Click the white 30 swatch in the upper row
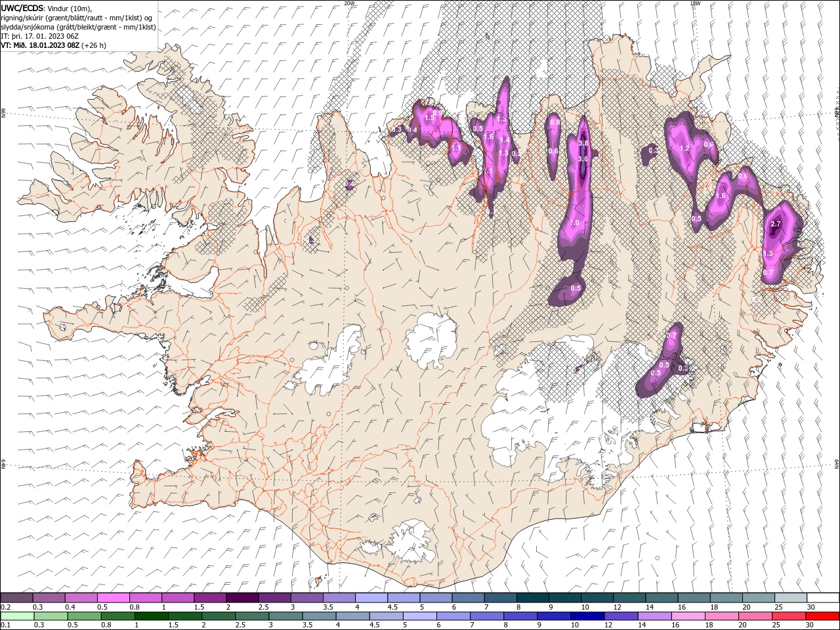This screenshot has width=840, height=630. point(822,598)
